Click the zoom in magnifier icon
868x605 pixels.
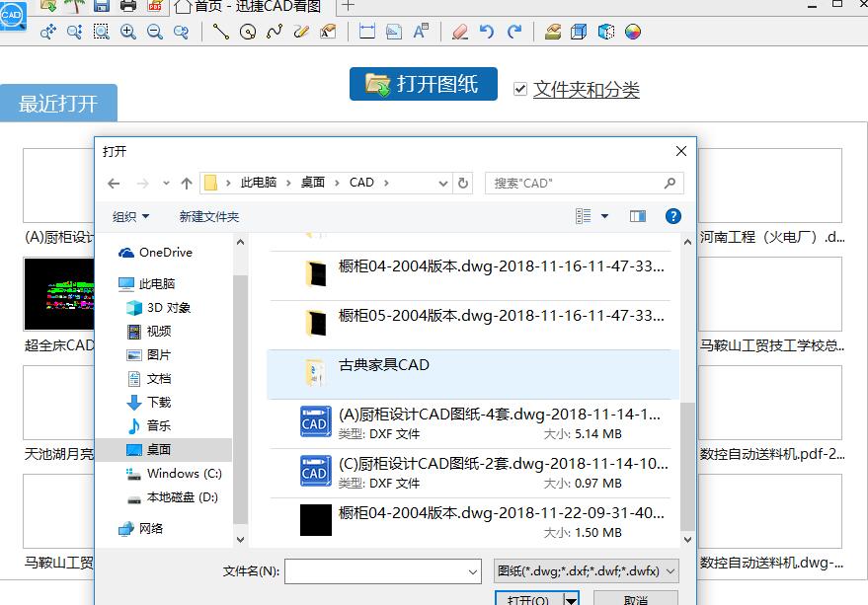128,32
